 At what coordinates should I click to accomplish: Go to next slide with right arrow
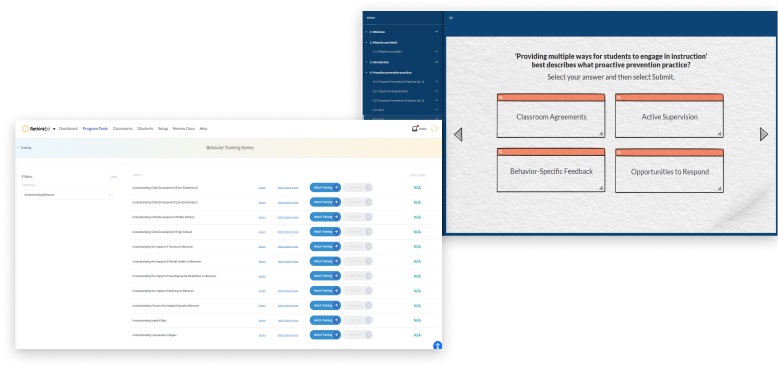coord(764,134)
